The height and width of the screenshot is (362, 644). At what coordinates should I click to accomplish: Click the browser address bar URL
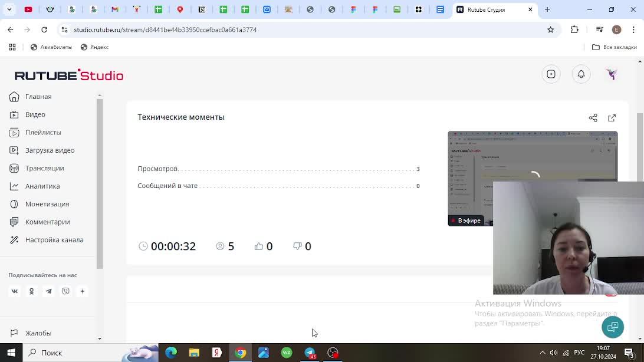tap(165, 29)
